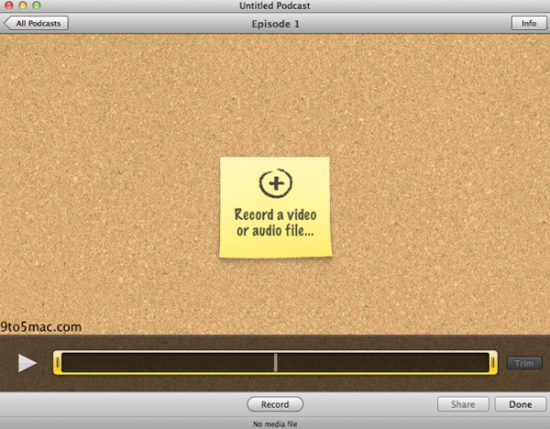Click the red playhead marker in timeline
The width and height of the screenshot is (550, 429).
[276, 363]
